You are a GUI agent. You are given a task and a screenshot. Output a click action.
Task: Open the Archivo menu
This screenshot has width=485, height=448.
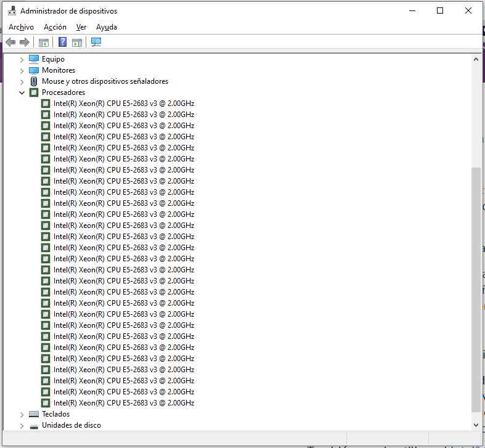(21, 27)
